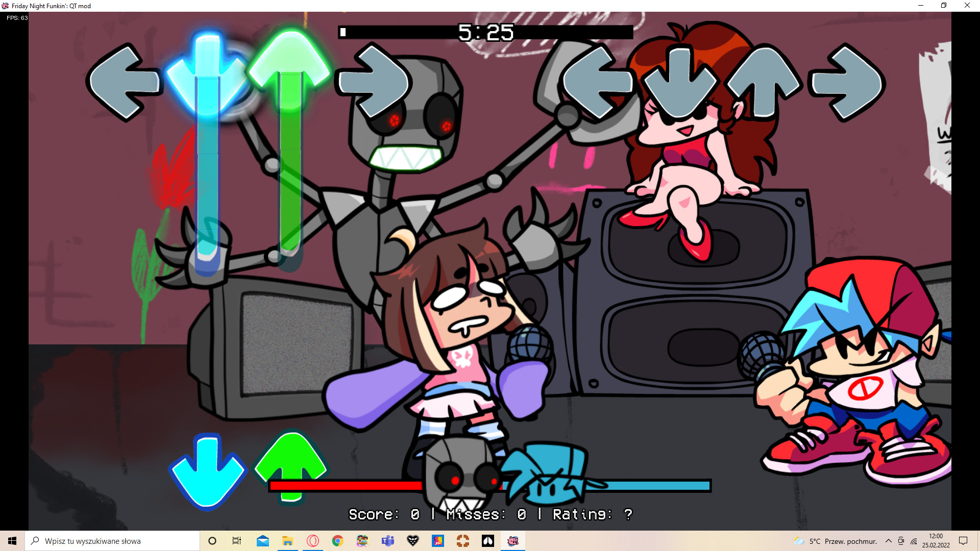The height and width of the screenshot is (551, 980).
Task: Open Task View from the taskbar
Action: click(237, 541)
